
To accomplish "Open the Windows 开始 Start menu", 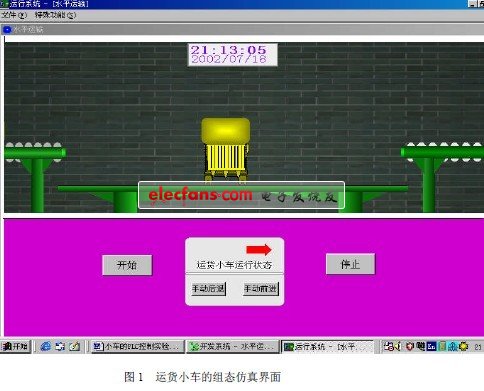I will [15, 347].
